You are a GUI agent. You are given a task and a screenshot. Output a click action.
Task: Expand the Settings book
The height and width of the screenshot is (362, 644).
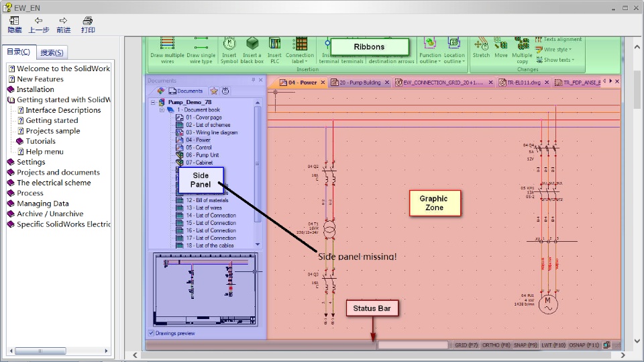11,162
